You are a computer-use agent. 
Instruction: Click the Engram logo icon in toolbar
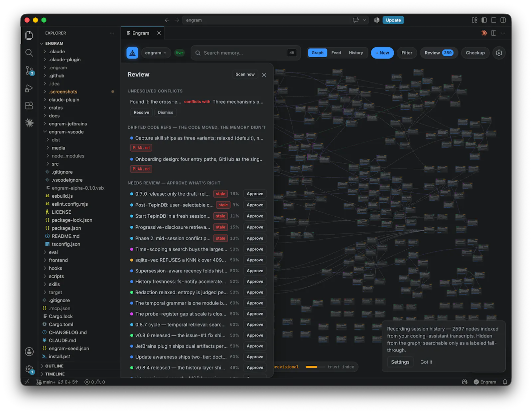[132, 53]
